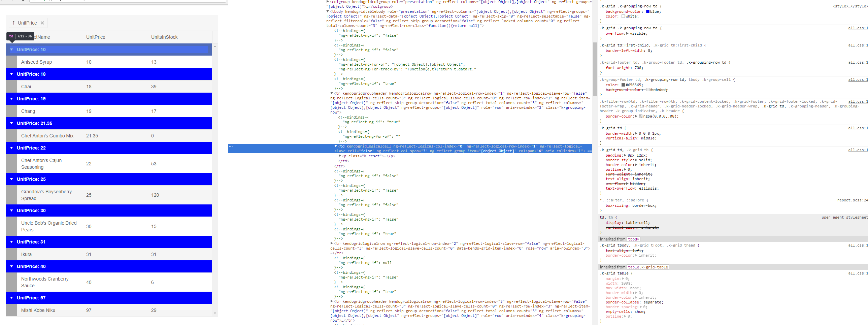
Task: Open the <style> source link
Action: tap(850, 6)
